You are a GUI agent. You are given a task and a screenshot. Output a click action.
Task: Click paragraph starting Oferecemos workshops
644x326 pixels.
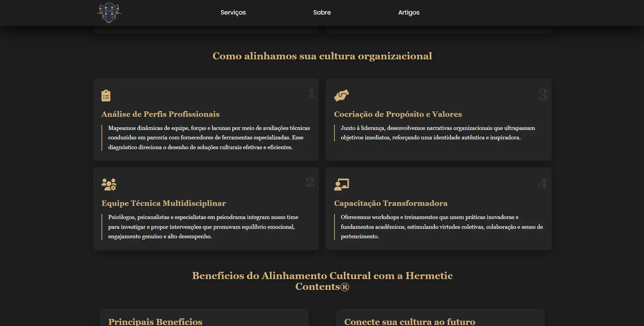442,227
